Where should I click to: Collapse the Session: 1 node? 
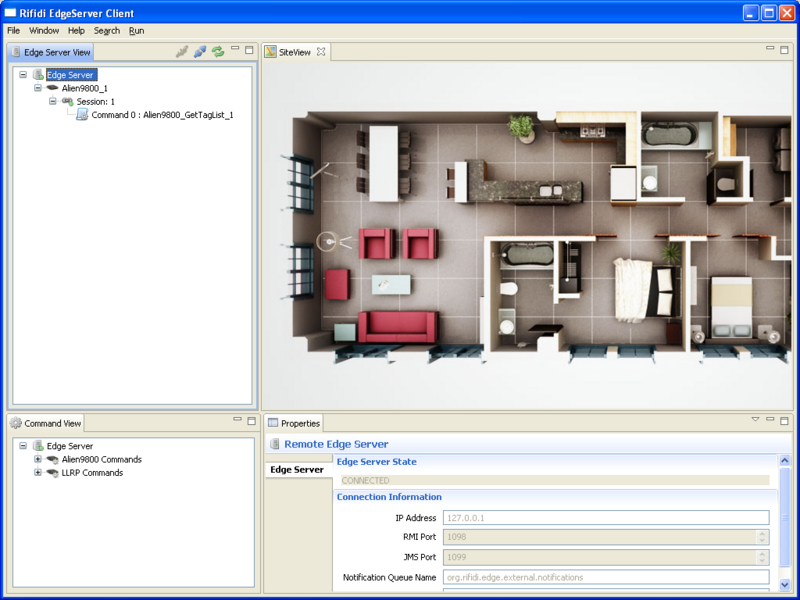coord(53,101)
